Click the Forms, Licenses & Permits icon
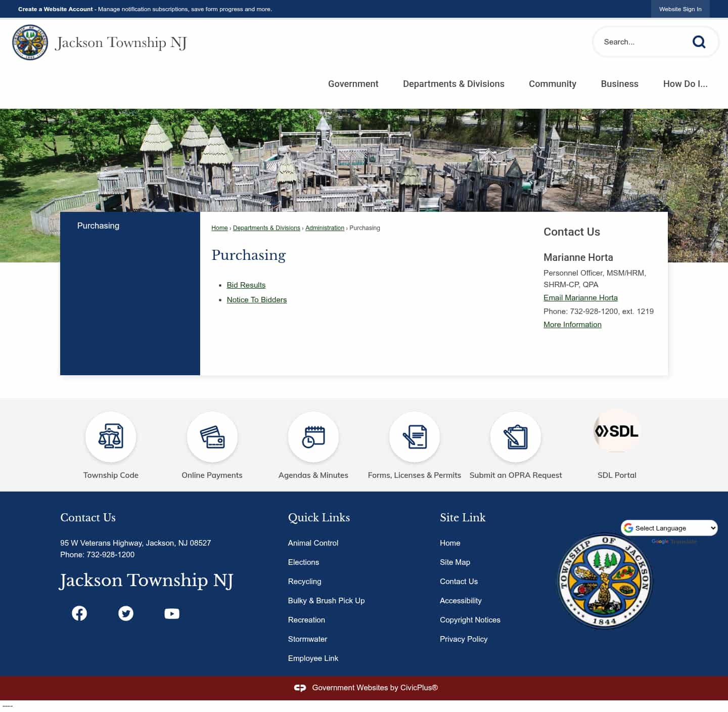 (x=414, y=437)
